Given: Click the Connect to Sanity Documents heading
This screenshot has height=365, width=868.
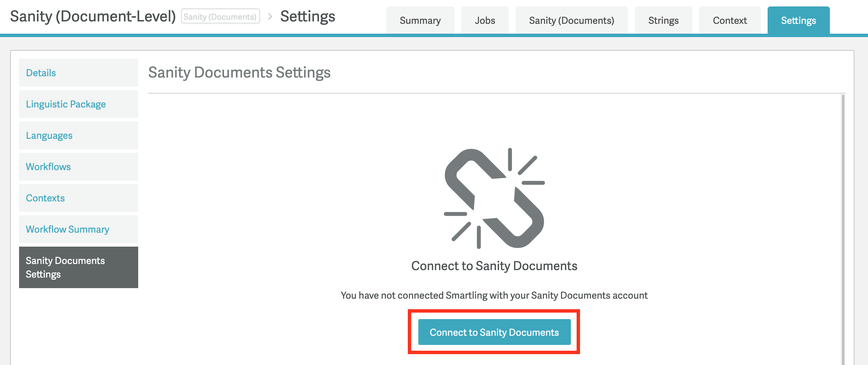Looking at the screenshot, I should (x=494, y=266).
